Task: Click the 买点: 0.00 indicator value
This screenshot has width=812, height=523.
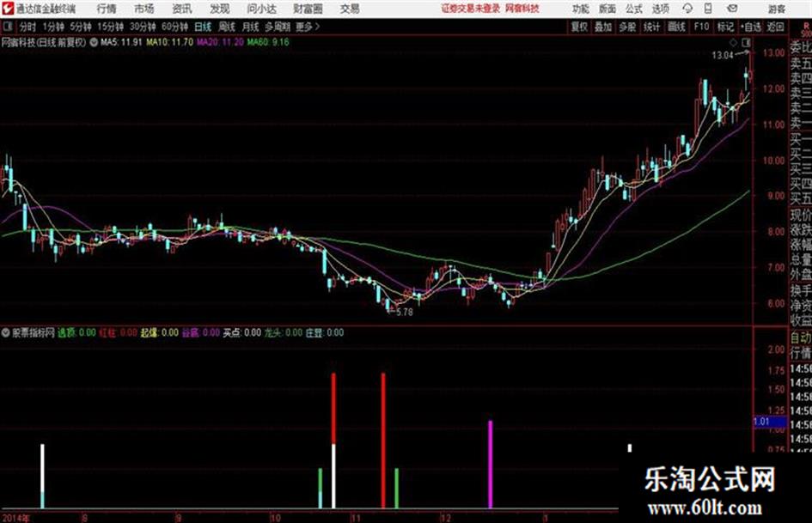Action: coord(241,332)
